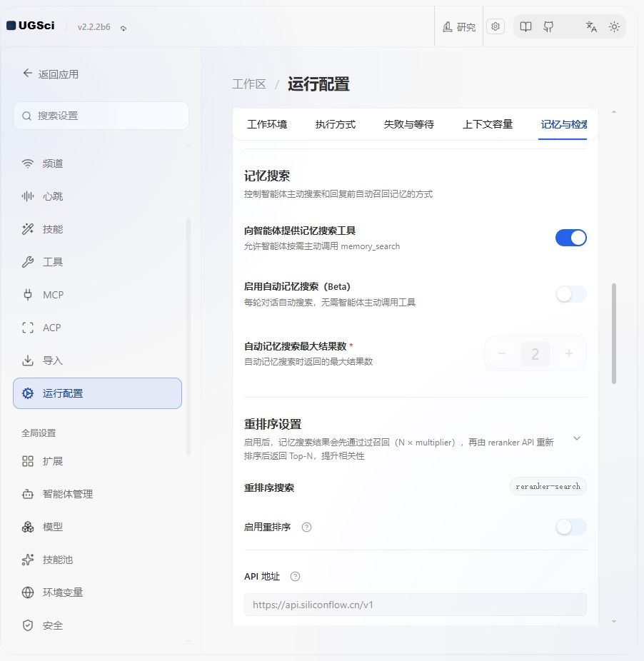The width and height of the screenshot is (644, 661).
Task: Open the GitHub icon in the top bar
Action: tap(548, 27)
